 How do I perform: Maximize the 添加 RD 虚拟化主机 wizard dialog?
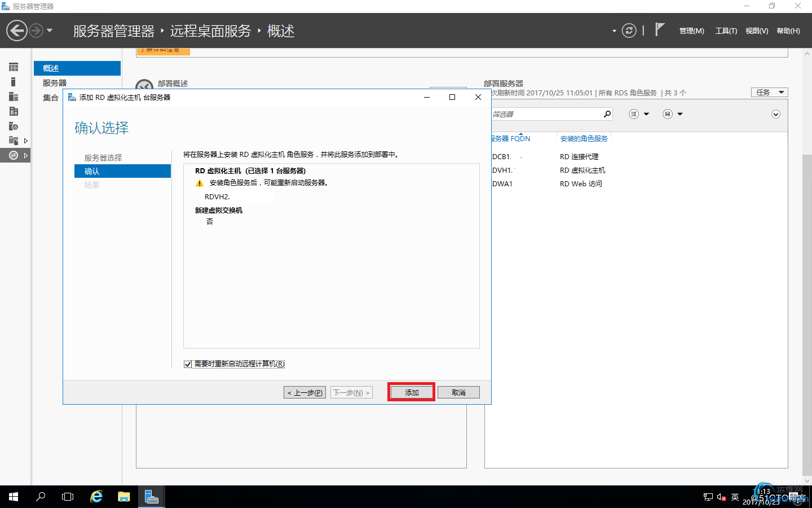[x=452, y=97]
